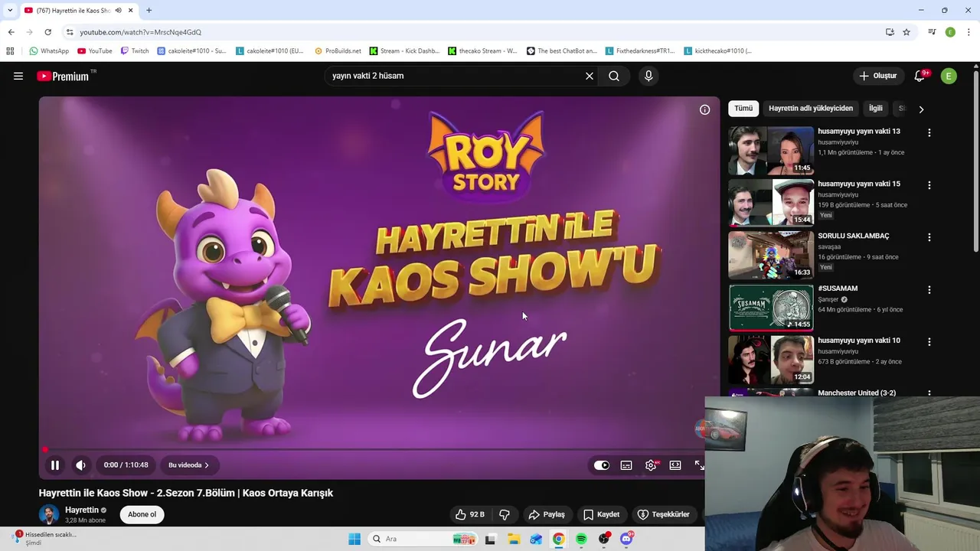This screenshot has width=980, height=551.
Task: View site information icon beside the URL
Action: pyautogui.click(x=70, y=32)
